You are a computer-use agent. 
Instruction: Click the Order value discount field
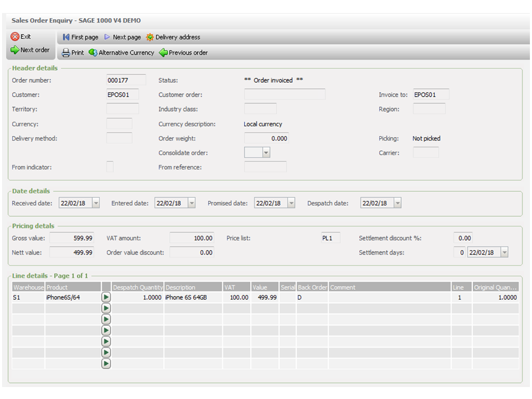[192, 252]
